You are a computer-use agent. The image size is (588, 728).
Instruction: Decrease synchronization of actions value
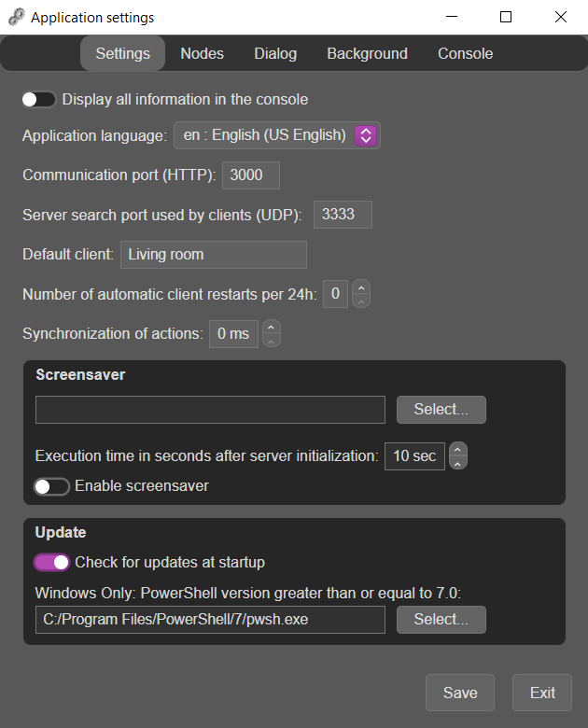pyautogui.click(x=272, y=341)
